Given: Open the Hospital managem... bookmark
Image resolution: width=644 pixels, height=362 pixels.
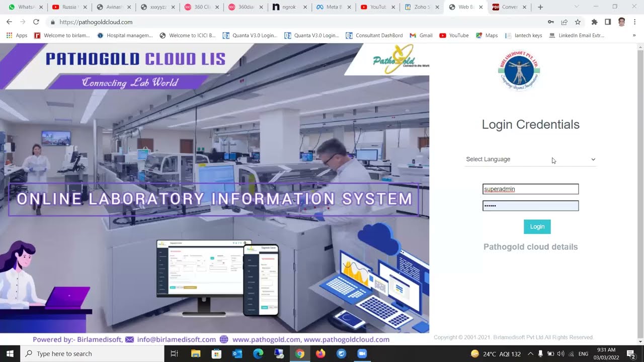Looking at the screenshot, I should point(124,36).
